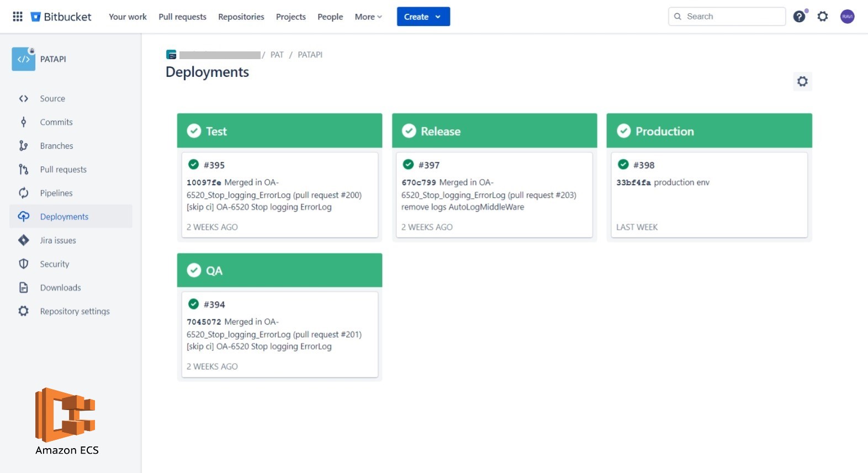The height and width of the screenshot is (473, 868).
Task: Open the Create dropdown button
Action: click(423, 17)
